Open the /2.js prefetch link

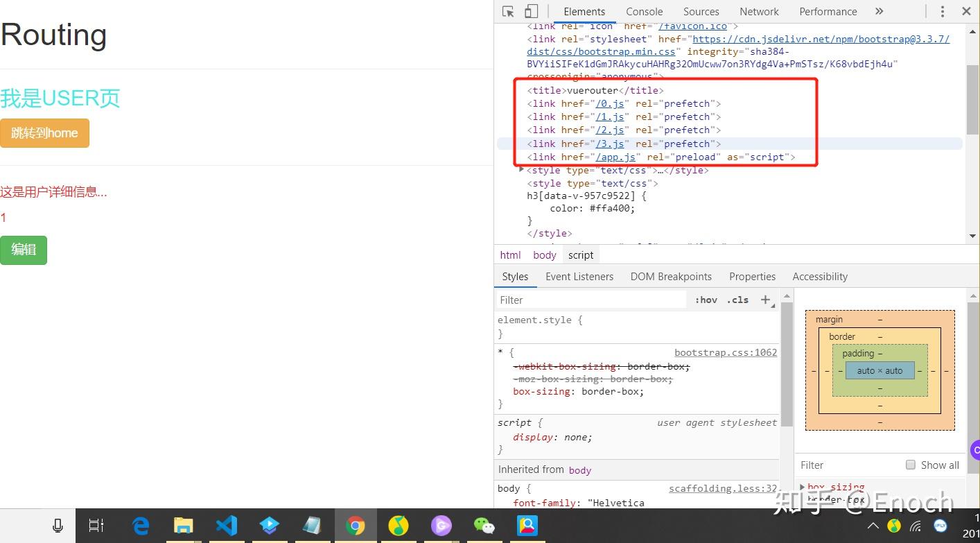click(611, 130)
